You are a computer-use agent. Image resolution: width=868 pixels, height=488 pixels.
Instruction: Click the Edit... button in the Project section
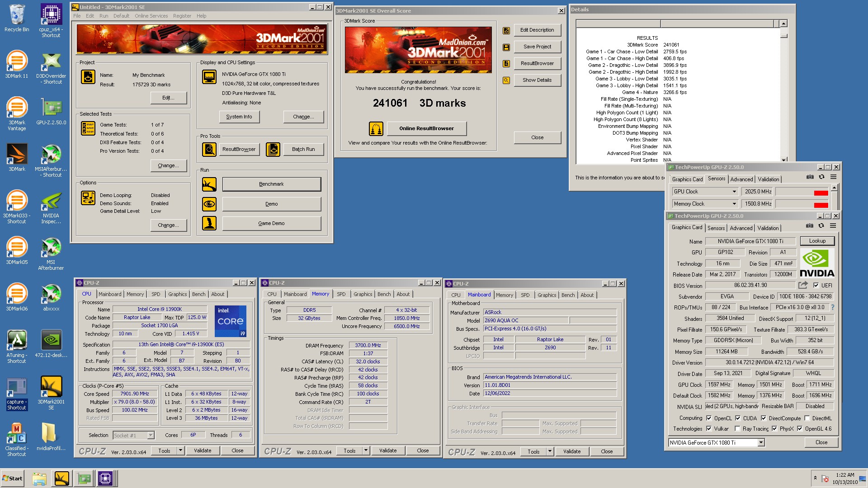click(x=169, y=98)
